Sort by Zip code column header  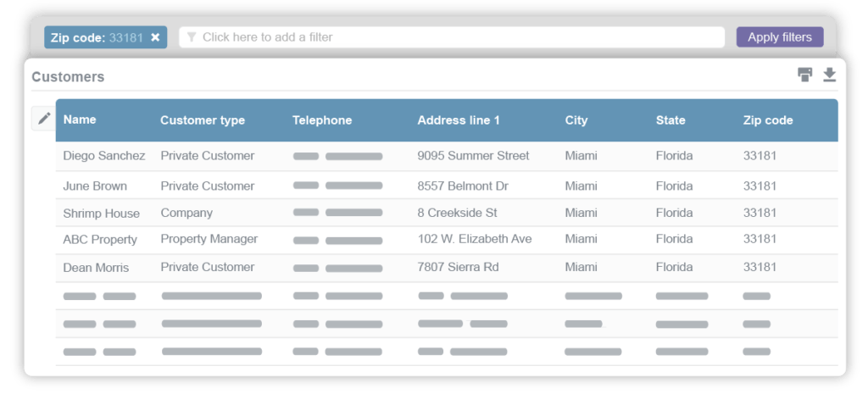pos(768,120)
